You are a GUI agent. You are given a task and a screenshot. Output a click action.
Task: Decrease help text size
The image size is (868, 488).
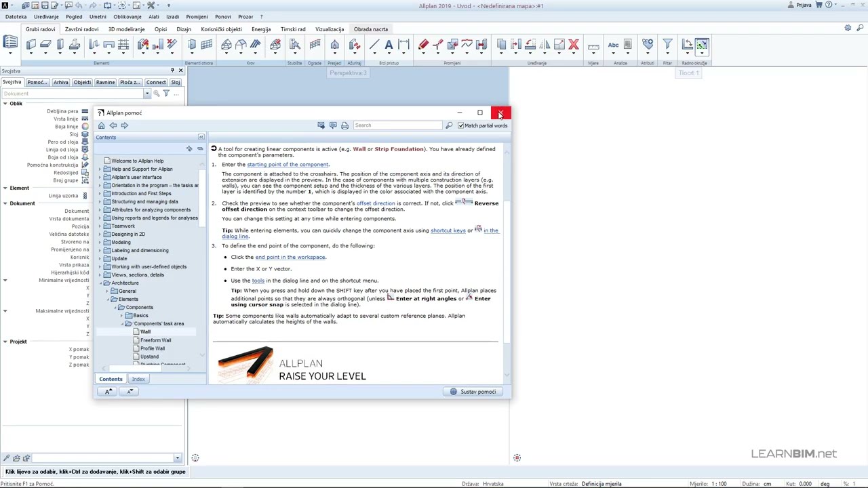130,391
